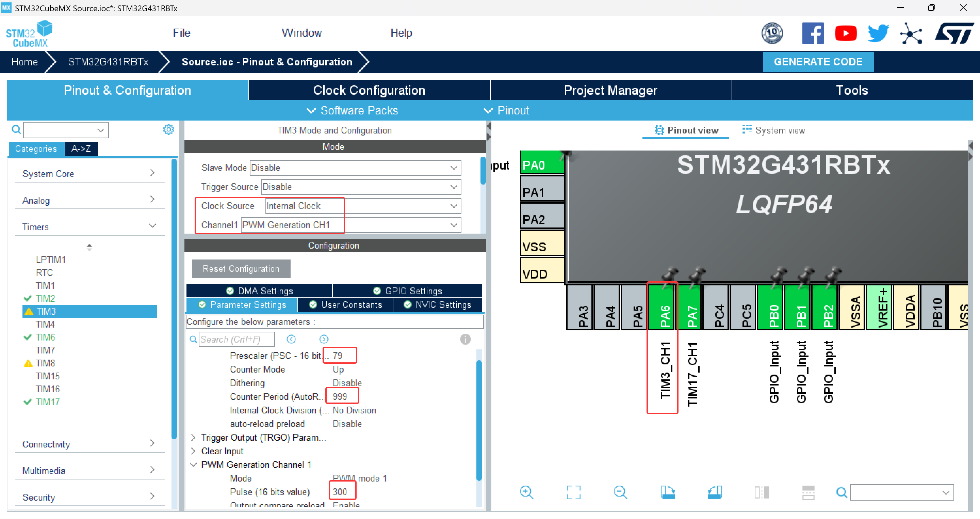Screen dimensions: 980x519
Task: Open the File menu
Action: [x=181, y=33]
